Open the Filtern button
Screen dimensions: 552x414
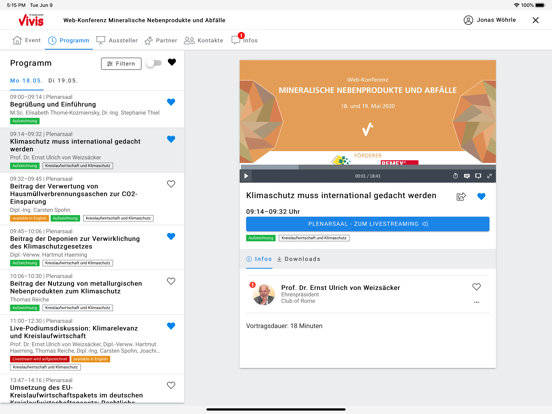[121, 64]
